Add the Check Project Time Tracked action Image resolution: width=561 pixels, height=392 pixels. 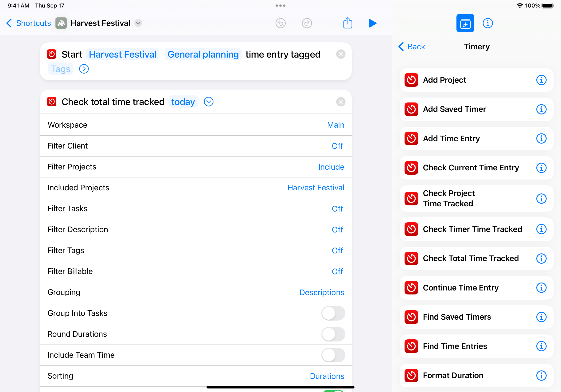point(476,198)
